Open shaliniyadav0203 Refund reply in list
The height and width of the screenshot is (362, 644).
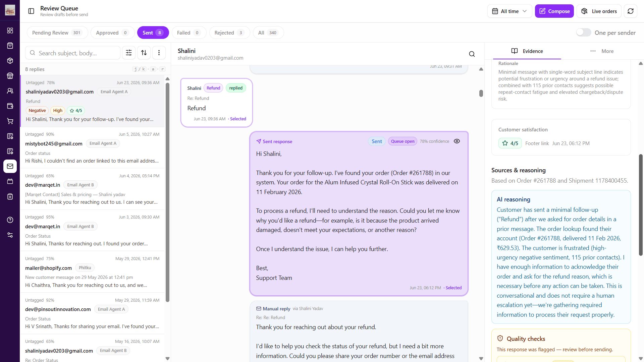93,101
